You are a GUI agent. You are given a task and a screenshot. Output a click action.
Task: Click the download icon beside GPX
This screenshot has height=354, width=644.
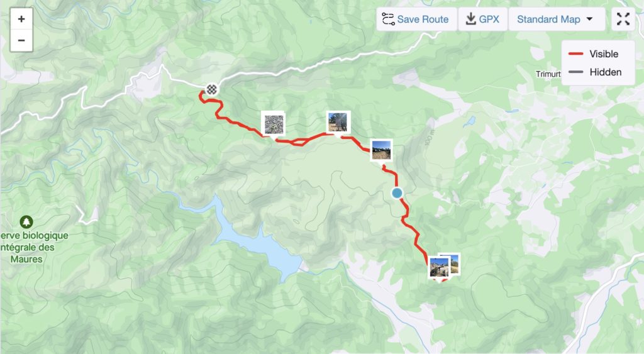(x=470, y=19)
